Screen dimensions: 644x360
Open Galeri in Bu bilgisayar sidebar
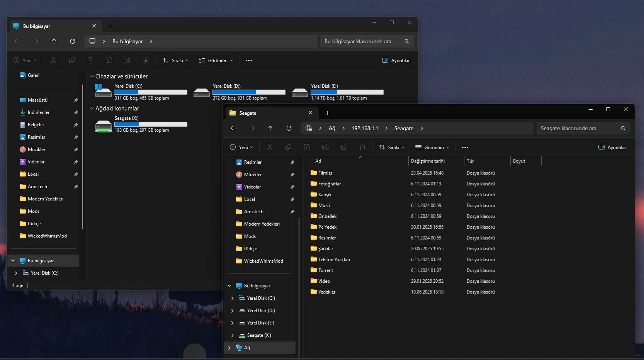coord(33,75)
